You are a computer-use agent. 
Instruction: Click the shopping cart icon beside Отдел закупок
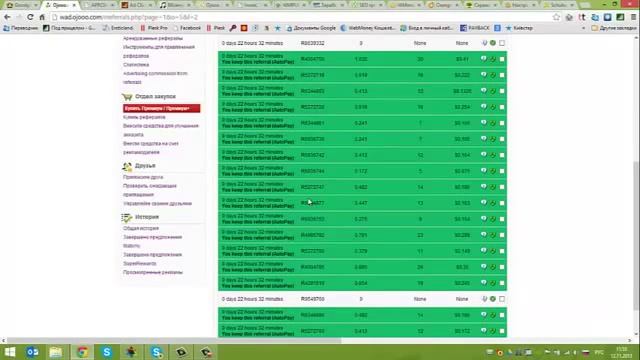click(x=127, y=97)
